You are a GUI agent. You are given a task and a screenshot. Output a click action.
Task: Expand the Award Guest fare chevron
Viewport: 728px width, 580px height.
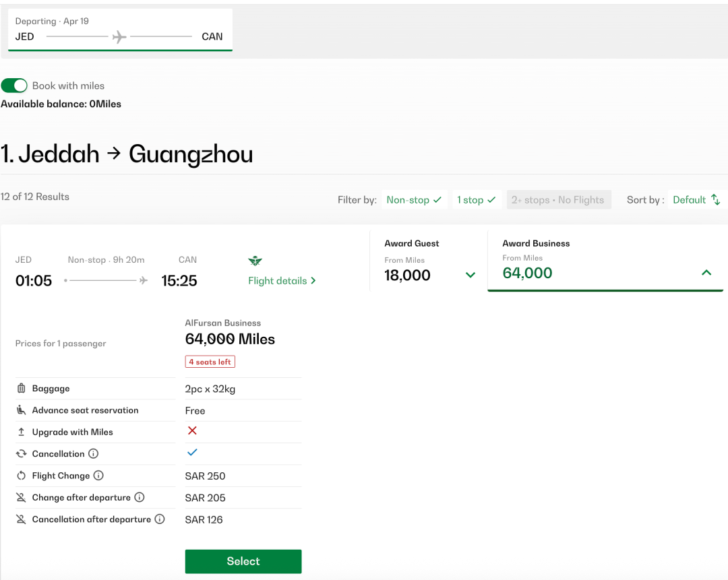click(x=471, y=275)
